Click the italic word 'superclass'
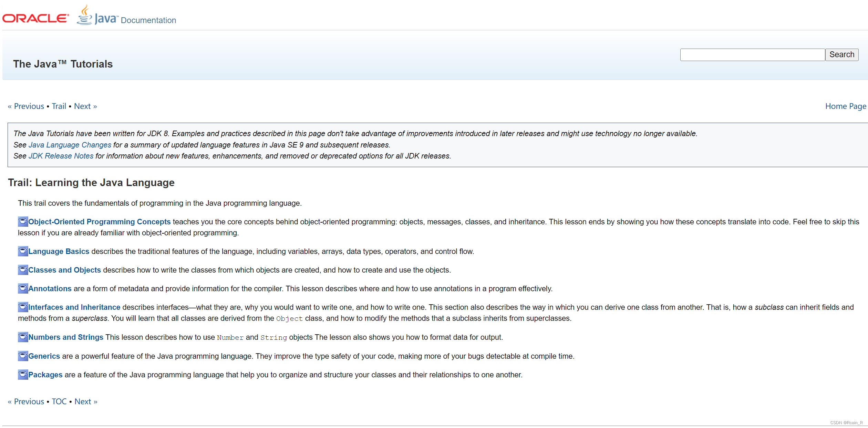 pyautogui.click(x=90, y=318)
